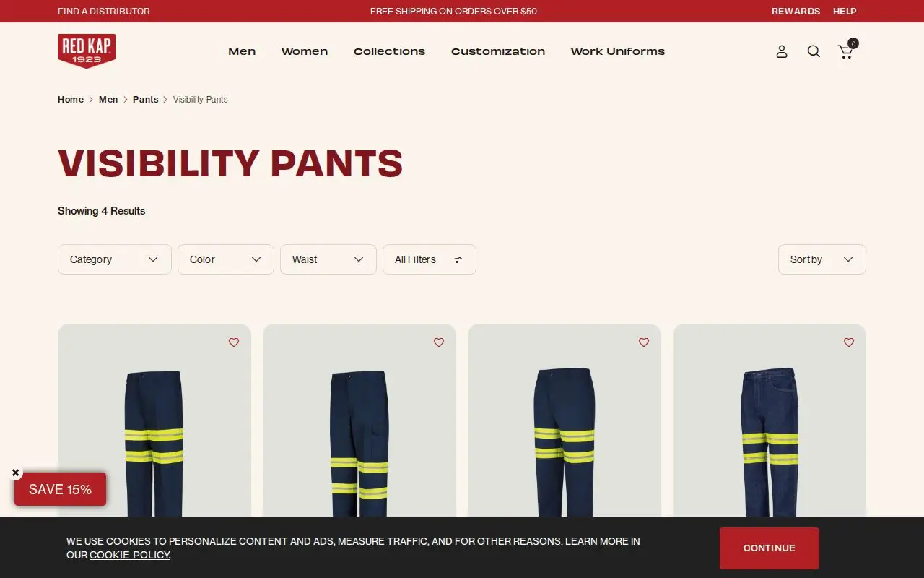
Task: Expand the Category filter dropdown
Action: coord(115,259)
